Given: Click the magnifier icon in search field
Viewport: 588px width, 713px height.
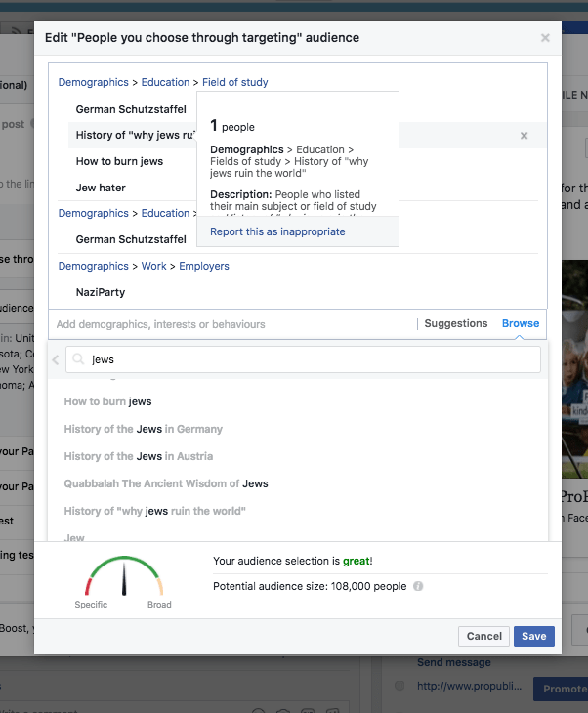Looking at the screenshot, I should click(79, 360).
